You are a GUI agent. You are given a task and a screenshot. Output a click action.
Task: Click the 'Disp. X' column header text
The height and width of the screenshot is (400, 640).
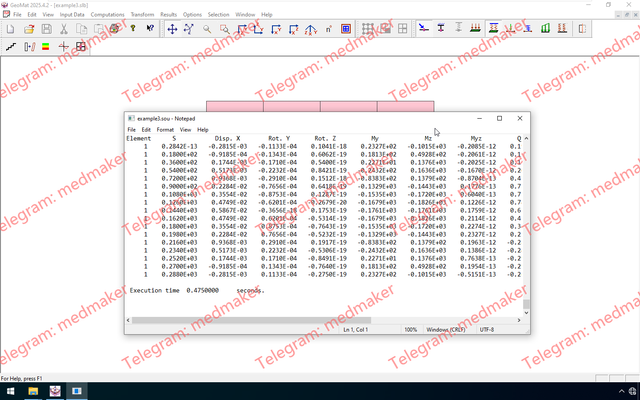point(227,138)
